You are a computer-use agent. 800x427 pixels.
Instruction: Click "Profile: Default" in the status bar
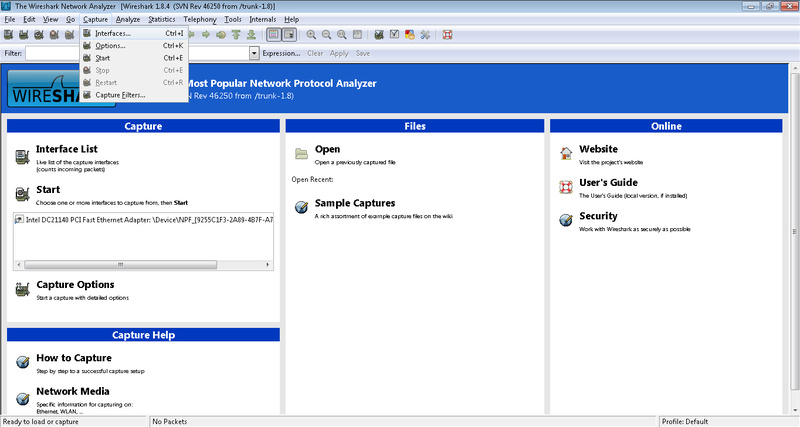click(685, 422)
